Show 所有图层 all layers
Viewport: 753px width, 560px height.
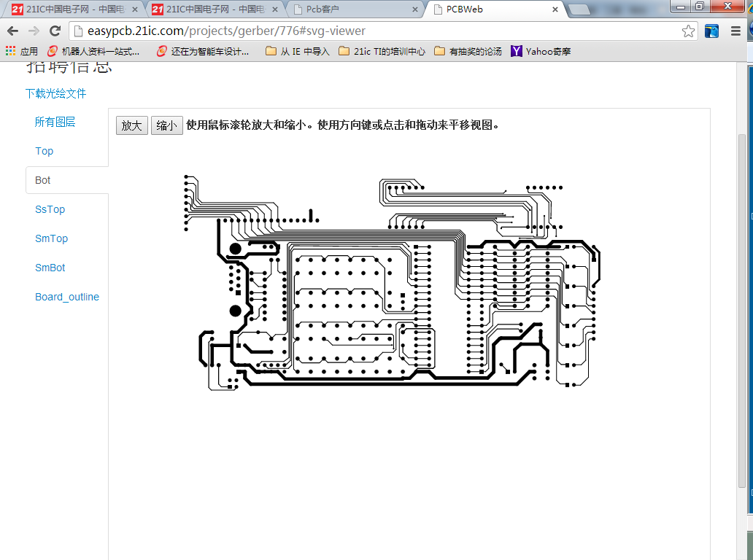click(55, 122)
